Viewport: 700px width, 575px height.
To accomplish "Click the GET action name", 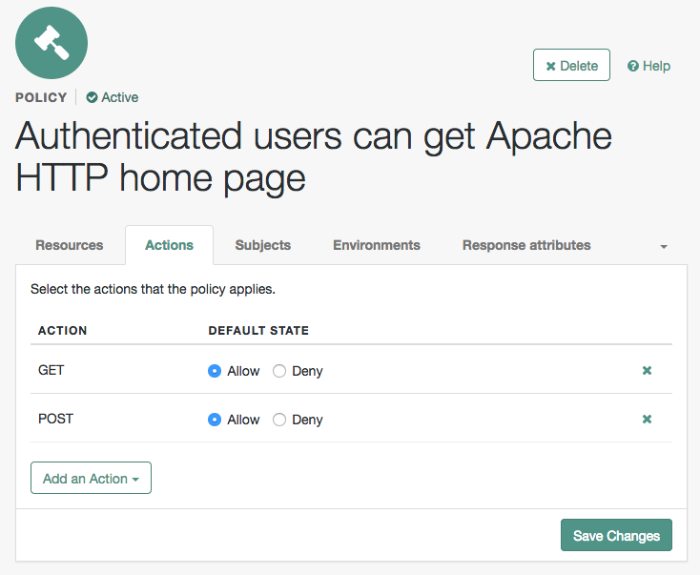I will click(51, 370).
